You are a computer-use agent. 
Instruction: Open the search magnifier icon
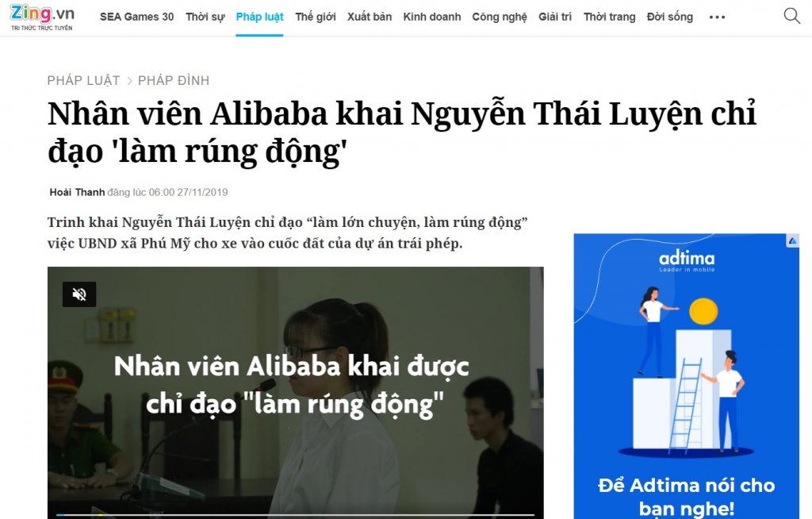pos(791,16)
